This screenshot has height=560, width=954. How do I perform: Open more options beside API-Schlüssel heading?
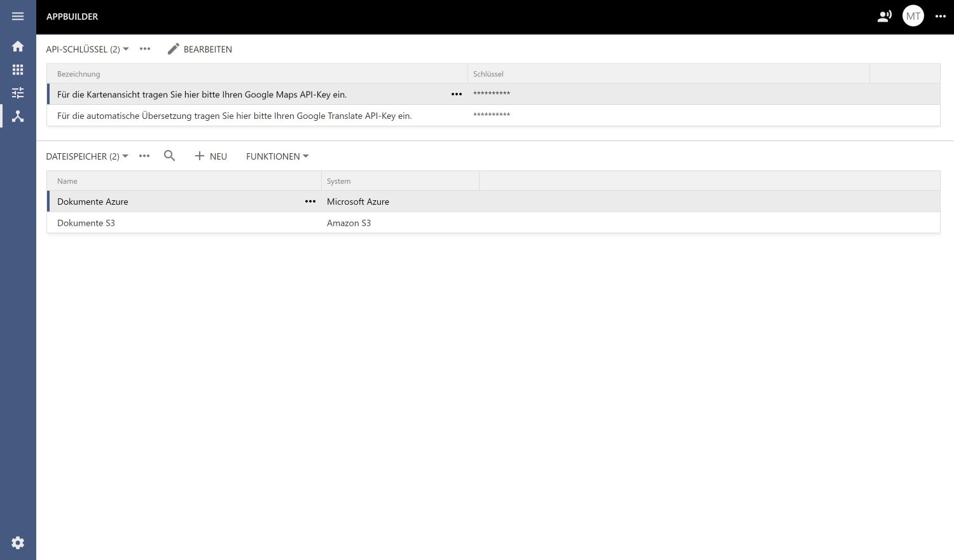(x=145, y=50)
